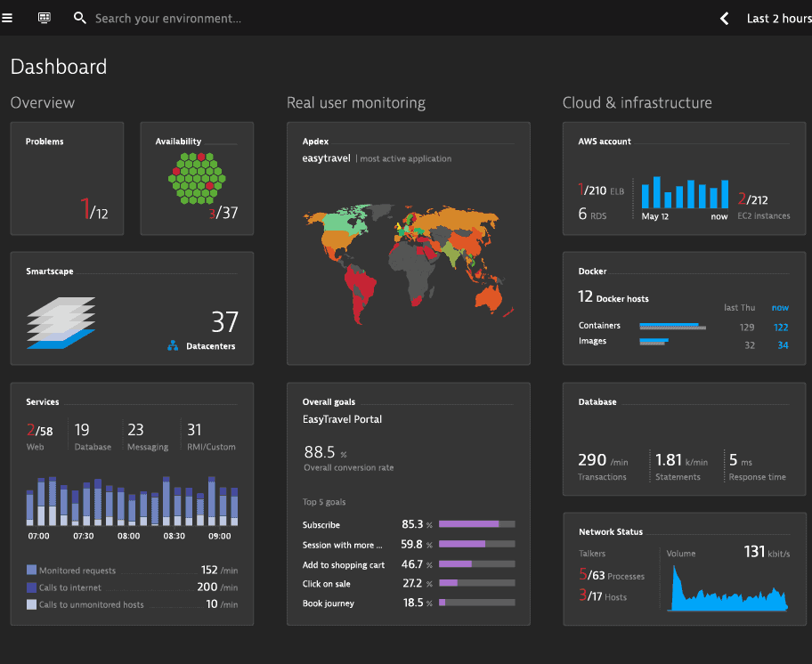Screen dimensions: 812x664
Task: Click the Network Status volume chart
Action: [x=727, y=590]
